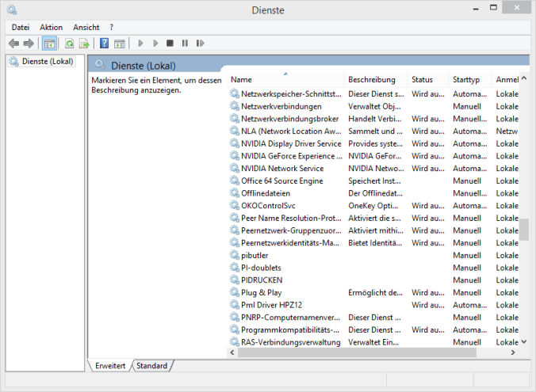
Task: Click the Restart service icon
Action: tap(201, 44)
